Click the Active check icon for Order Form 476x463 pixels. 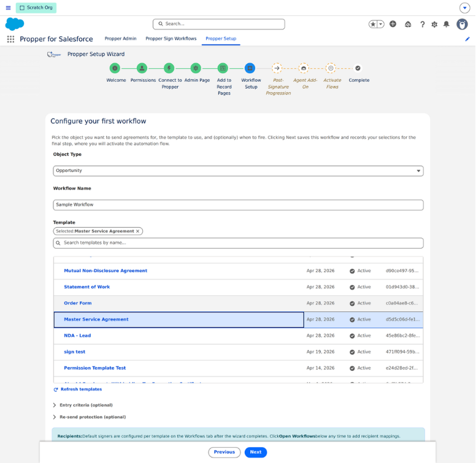point(352,303)
